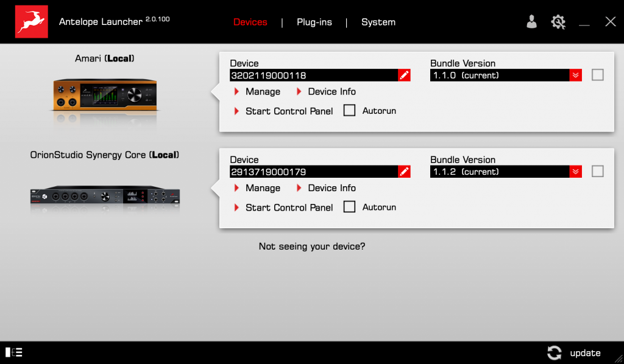Minimize the Antelope Launcher window
Image resolution: width=624 pixels, height=364 pixels.
coord(584,25)
